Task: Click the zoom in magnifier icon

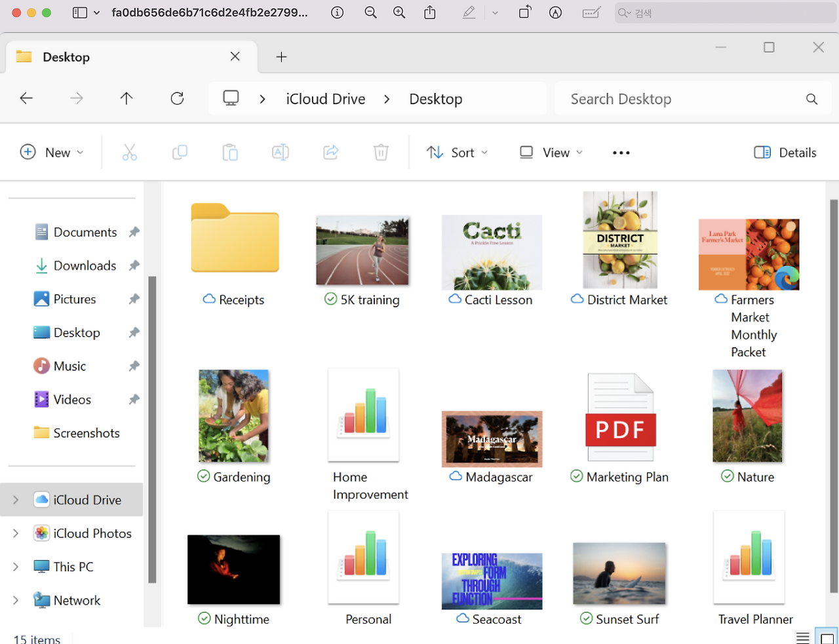Action: point(399,12)
